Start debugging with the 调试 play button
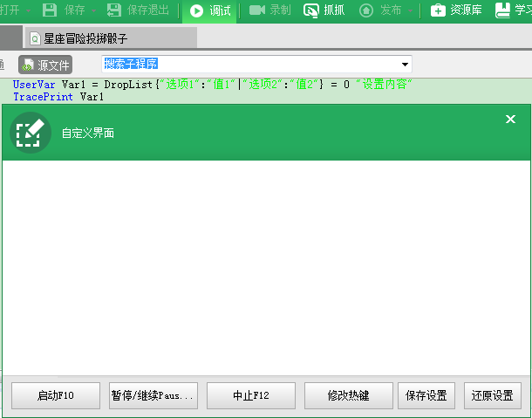 point(209,10)
